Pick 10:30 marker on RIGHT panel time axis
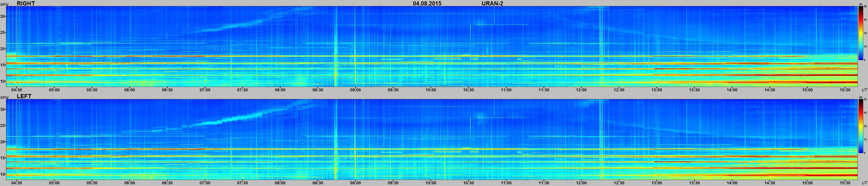Image resolution: width=868 pixels, height=186 pixels. (468, 90)
